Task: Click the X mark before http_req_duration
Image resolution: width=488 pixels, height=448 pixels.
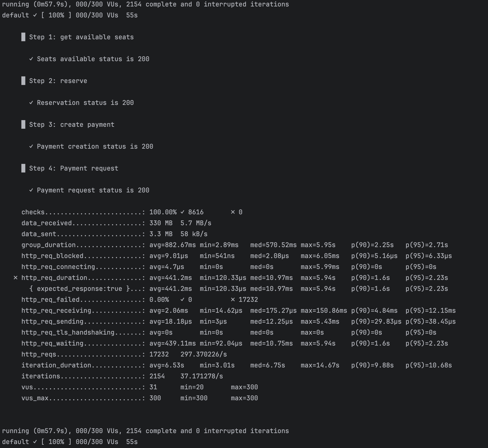Action: tap(15, 278)
